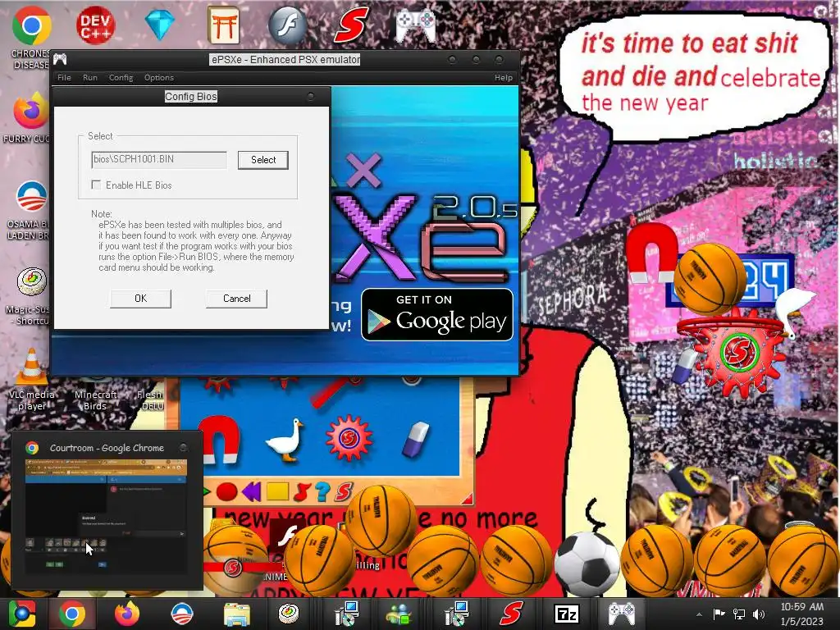Click the Obama logo taskbar icon
Screen dimensions: 840x630
pyautogui.click(x=181, y=614)
